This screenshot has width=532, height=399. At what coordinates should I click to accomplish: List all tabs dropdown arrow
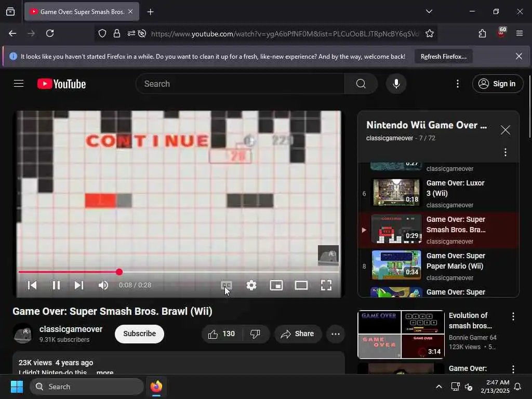click(429, 11)
